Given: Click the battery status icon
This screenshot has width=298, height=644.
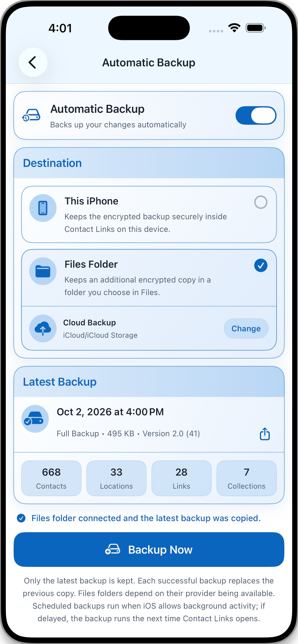Looking at the screenshot, I should tap(256, 28).
